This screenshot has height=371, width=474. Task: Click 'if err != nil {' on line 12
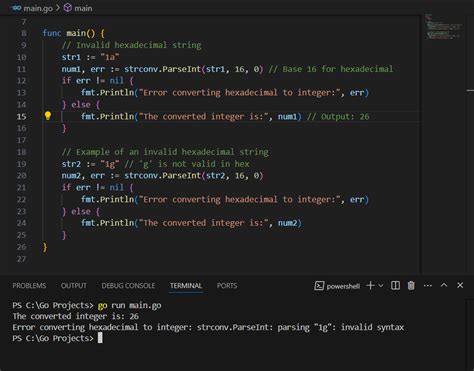(x=98, y=81)
